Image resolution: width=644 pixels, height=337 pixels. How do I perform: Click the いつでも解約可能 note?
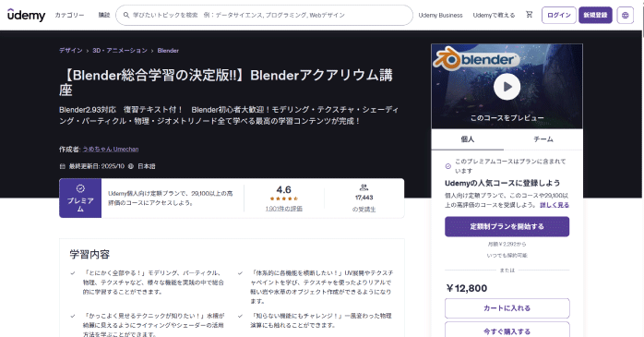507,255
